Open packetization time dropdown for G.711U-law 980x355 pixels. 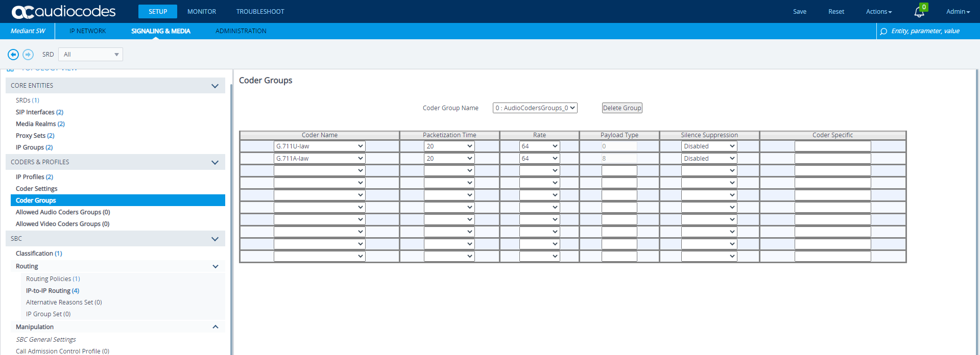(449, 146)
